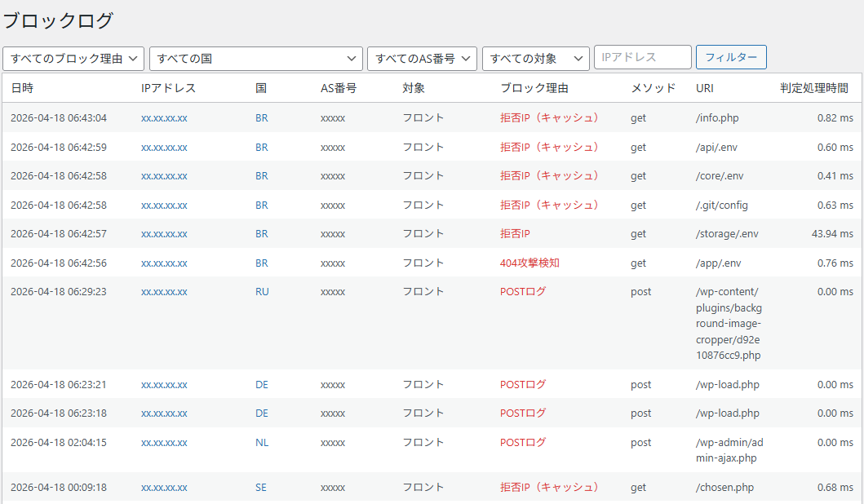Click the URI column header
This screenshot has height=504, width=864.
tap(704, 88)
